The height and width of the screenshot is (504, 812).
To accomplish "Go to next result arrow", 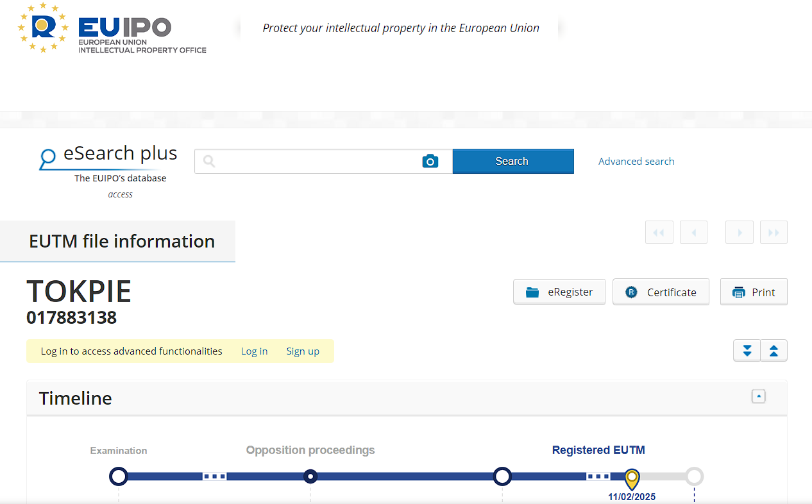I will (740, 232).
